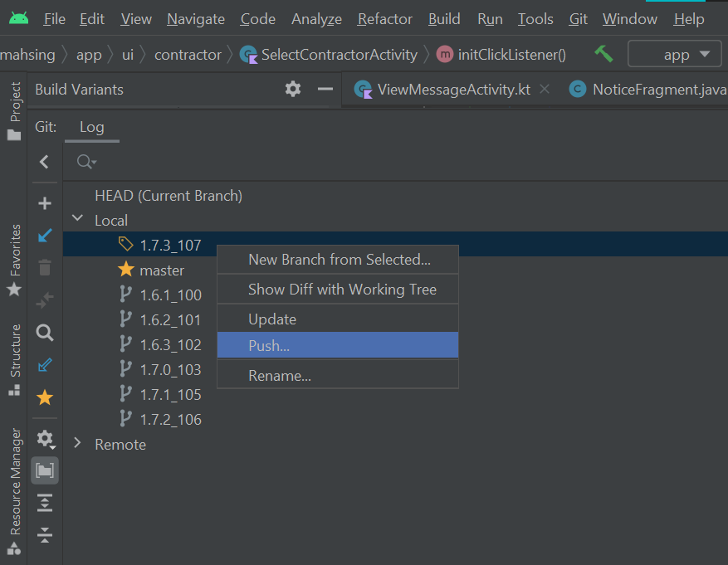Toggle the group-by-folder icon in sidebar
728x565 pixels.
coord(45,470)
